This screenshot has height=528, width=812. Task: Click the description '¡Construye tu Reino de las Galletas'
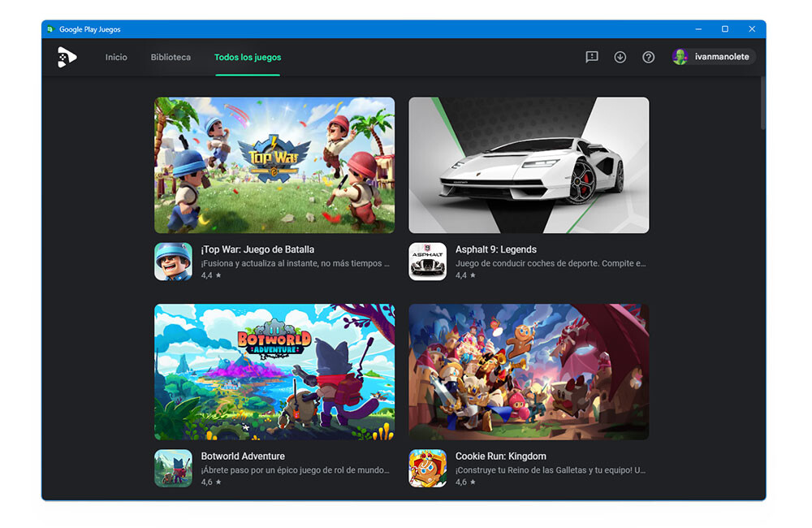(551, 470)
